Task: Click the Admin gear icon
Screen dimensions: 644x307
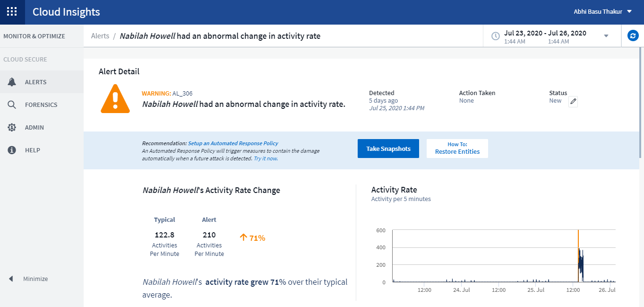Action: pyautogui.click(x=12, y=127)
